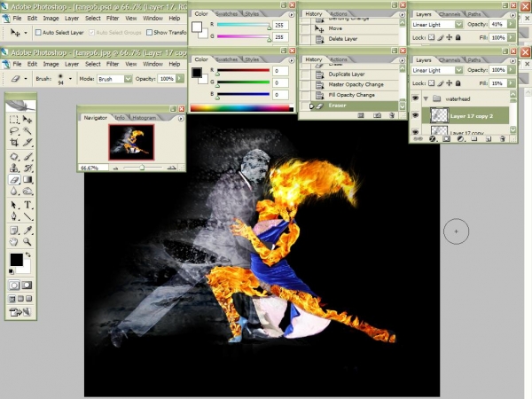Image resolution: width=532 pixels, height=399 pixels.
Task: Delete layer with Layers panel trash icon
Action: [503, 139]
